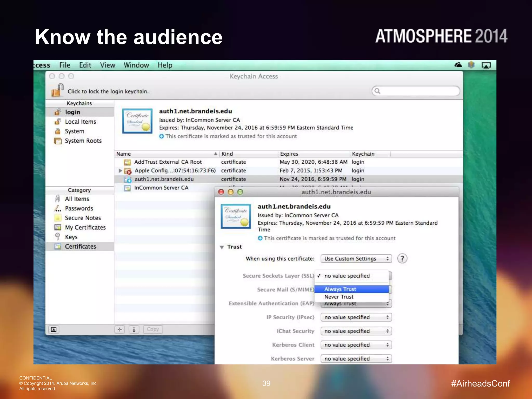Click the Apple Config certificate icon with red X
This screenshot has width=532, height=399.
[128, 171]
